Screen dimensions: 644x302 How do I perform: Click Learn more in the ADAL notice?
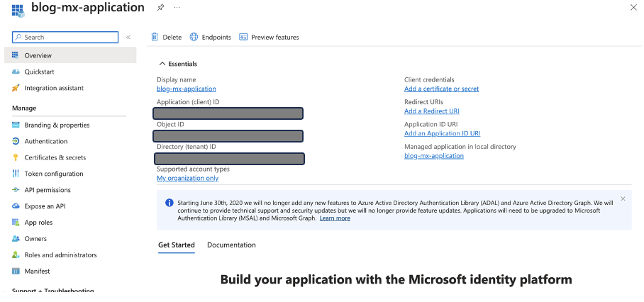[x=335, y=218]
